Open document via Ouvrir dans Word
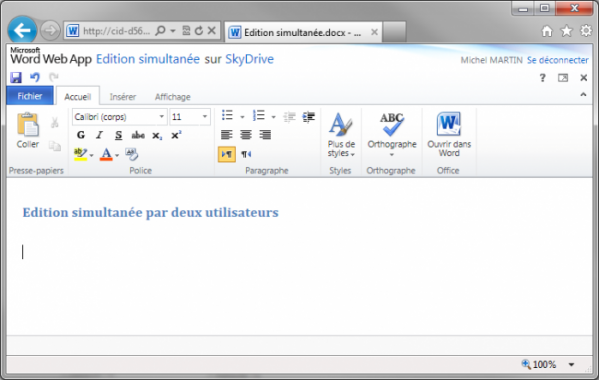Viewport: 599px width, 380px height. point(449,134)
